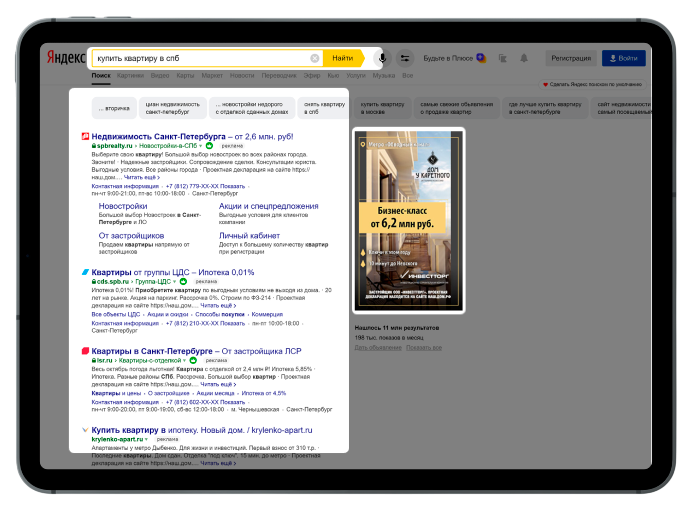Click the red LSR result favicon

click(85, 352)
